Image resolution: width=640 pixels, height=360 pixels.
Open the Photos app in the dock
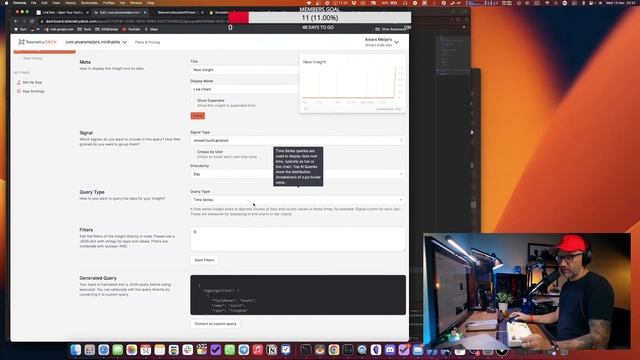pyautogui.click(x=131, y=350)
